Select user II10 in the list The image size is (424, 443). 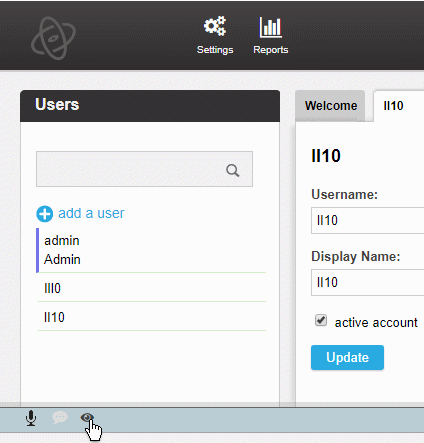click(152, 317)
